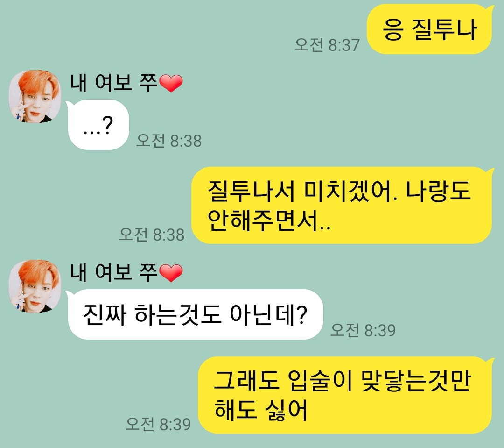This screenshot has height=448, width=504.
Task: Tap the yellow '응 질투나' message bubble
Action: click(x=430, y=29)
